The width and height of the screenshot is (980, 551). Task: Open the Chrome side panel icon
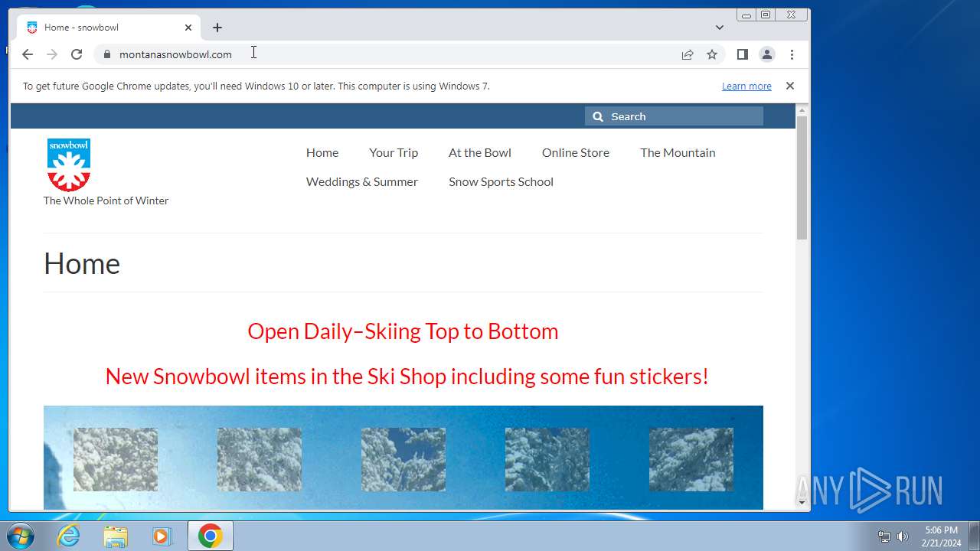click(742, 54)
